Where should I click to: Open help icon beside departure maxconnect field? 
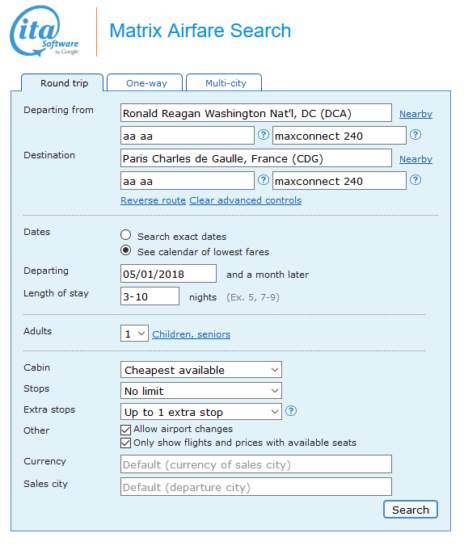416,135
